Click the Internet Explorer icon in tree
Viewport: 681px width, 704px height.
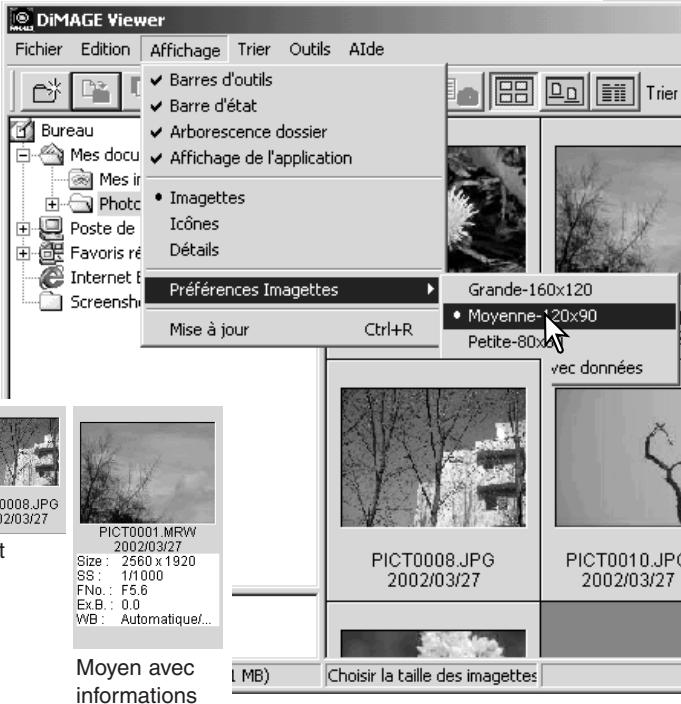click(51, 277)
